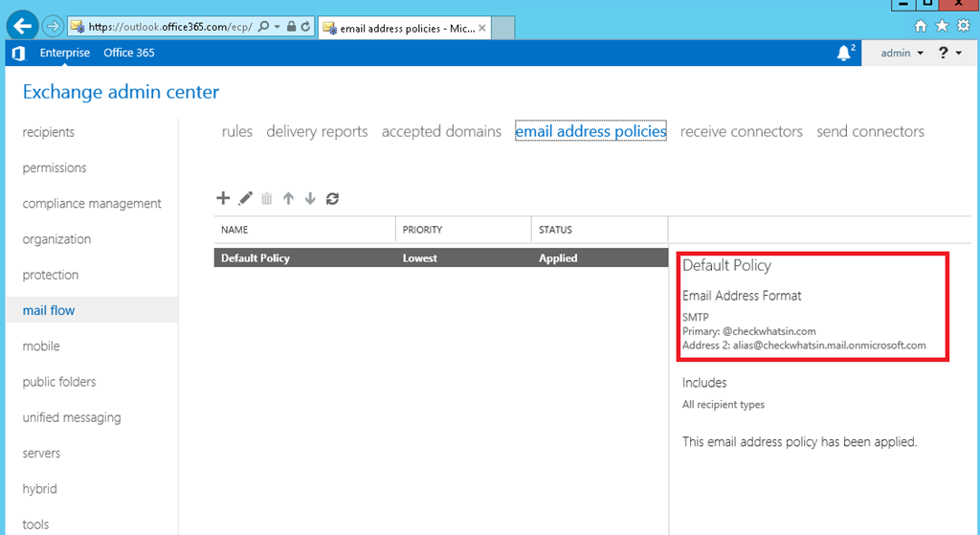Screen dimensions: 980x535
Task: Open mobile section
Action: click(x=41, y=346)
